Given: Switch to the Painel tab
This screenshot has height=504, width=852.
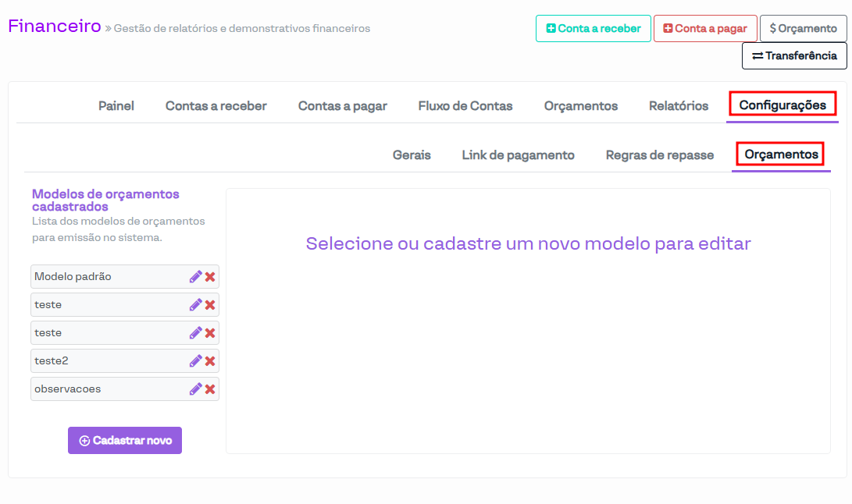Looking at the screenshot, I should pyautogui.click(x=116, y=106).
